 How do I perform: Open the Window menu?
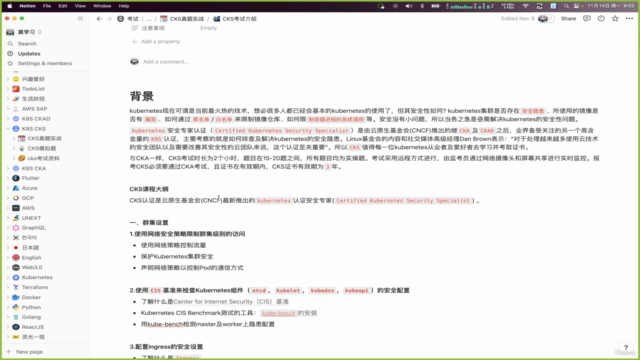click(102, 6)
